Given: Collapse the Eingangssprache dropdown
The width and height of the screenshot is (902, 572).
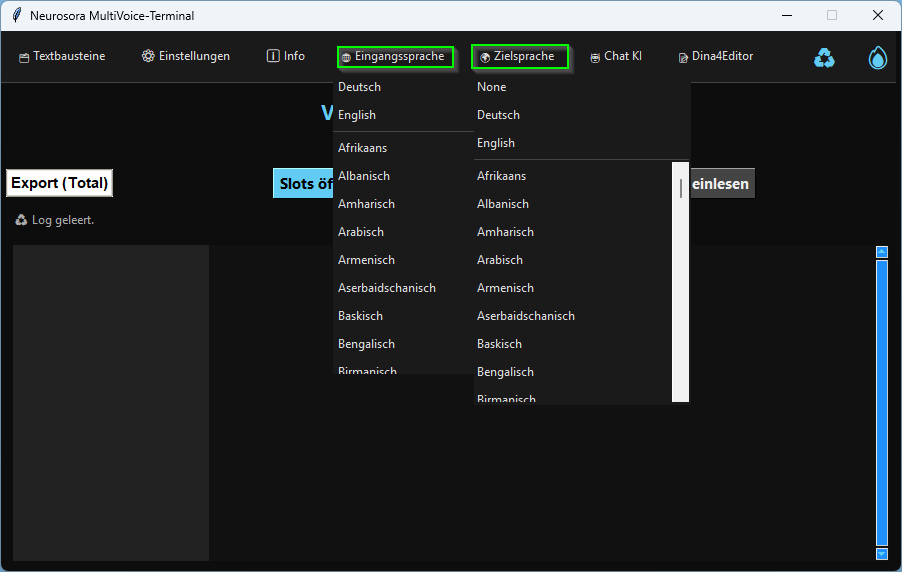Looking at the screenshot, I should (x=395, y=57).
